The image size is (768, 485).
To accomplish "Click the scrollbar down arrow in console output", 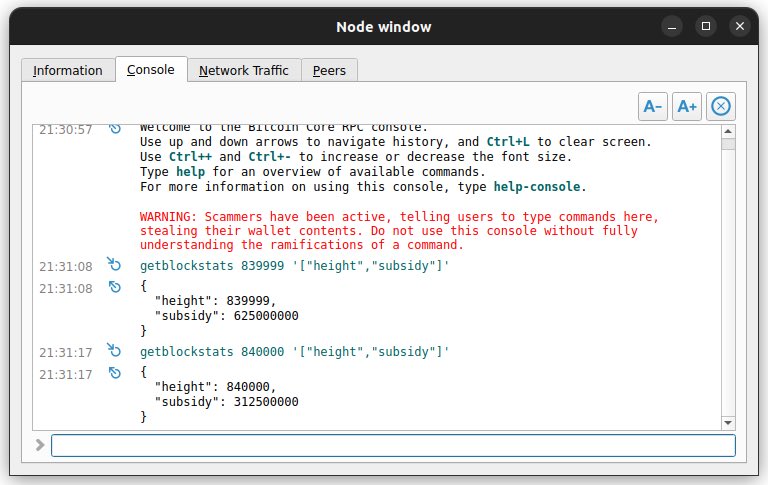I will tap(728, 422).
